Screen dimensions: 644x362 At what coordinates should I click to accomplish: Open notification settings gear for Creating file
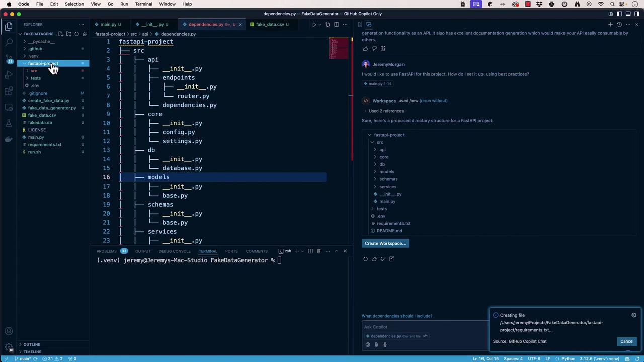tap(633, 315)
